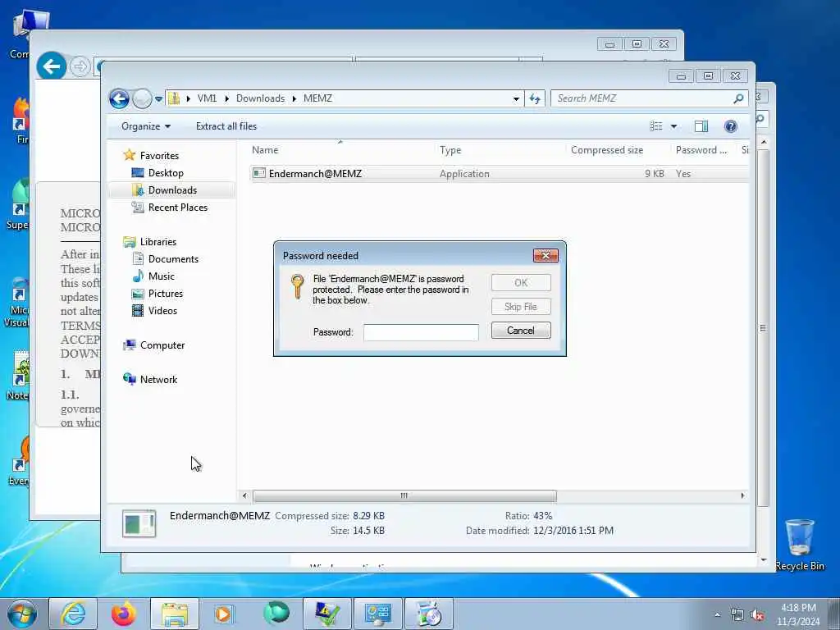Open recent pages dropdown next to navigation arrows
This screenshot has height=630, width=840.
(158, 98)
